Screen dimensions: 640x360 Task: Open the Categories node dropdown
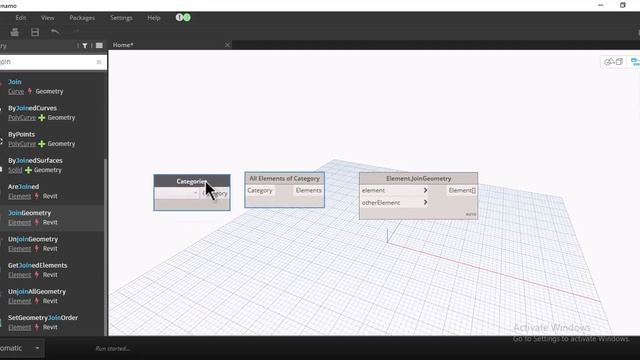(x=177, y=193)
